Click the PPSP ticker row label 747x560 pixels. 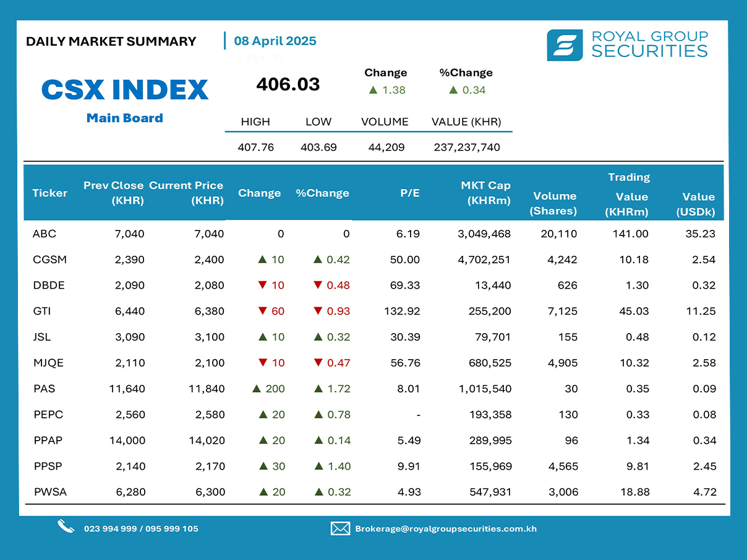click(48, 467)
